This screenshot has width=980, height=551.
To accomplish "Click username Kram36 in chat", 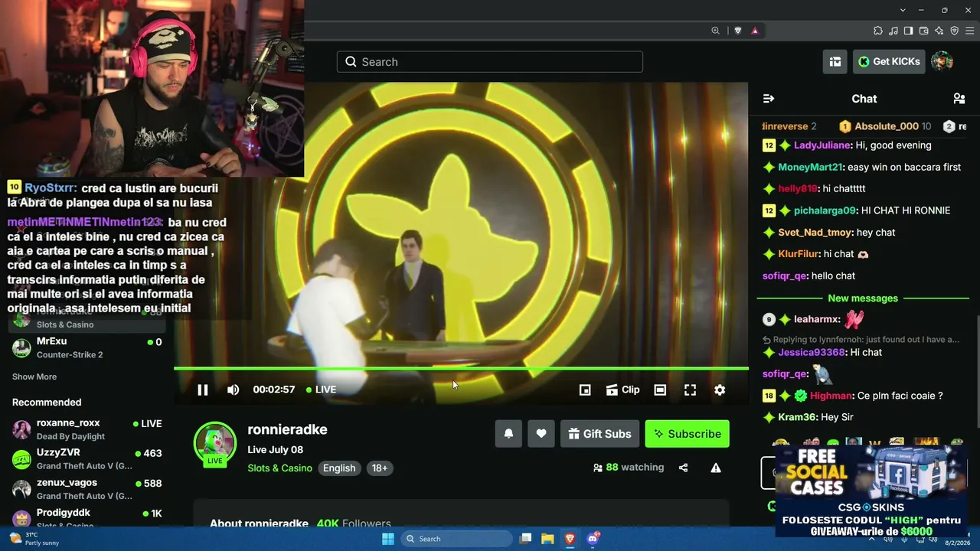I will 797,417.
